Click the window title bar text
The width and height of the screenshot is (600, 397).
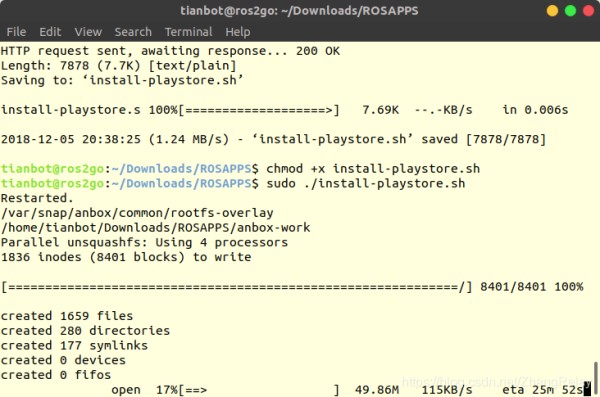coord(299,11)
